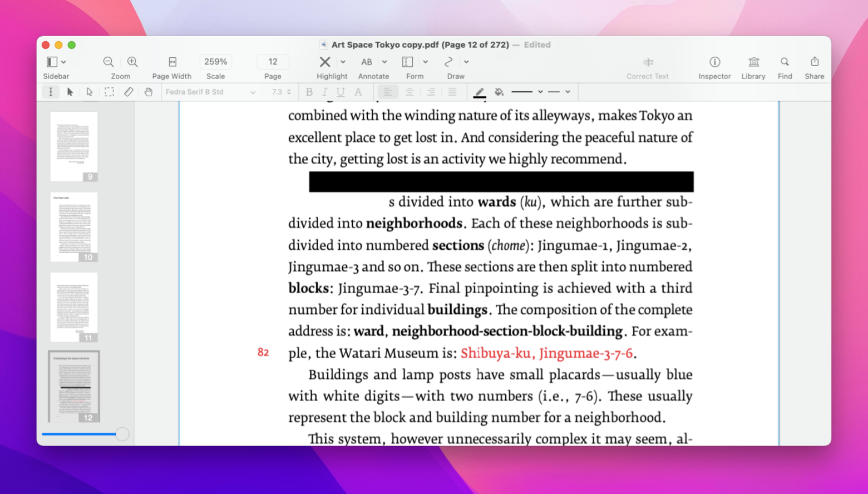Toggle italic text formatting
868x494 pixels.
point(325,92)
